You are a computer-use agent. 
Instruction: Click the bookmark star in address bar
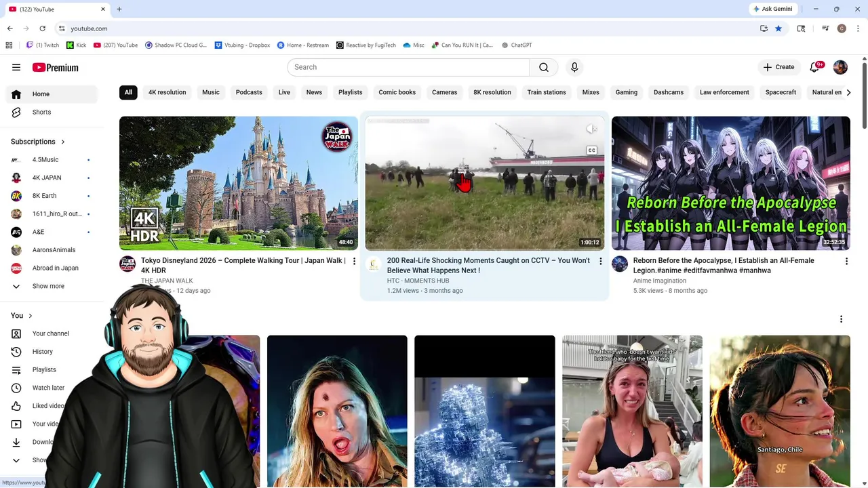[x=778, y=28]
